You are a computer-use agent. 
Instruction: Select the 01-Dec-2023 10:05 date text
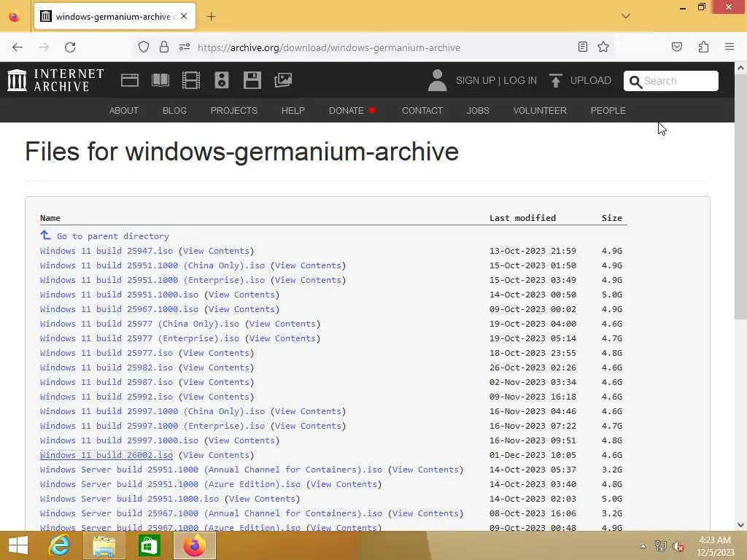coord(533,455)
